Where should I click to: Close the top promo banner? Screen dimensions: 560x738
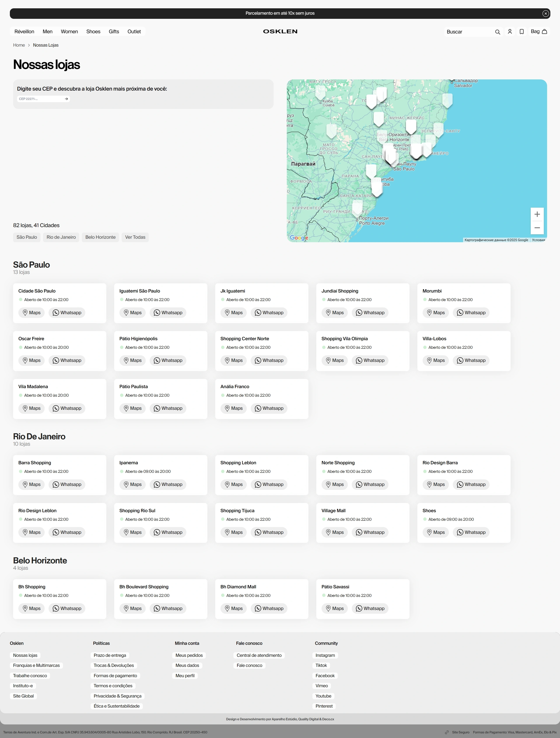click(x=545, y=13)
